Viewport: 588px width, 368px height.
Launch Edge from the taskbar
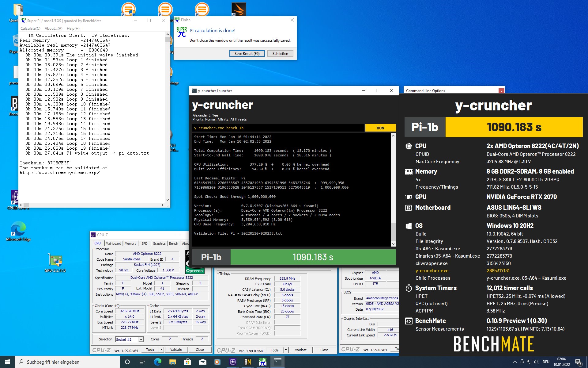[157, 362]
